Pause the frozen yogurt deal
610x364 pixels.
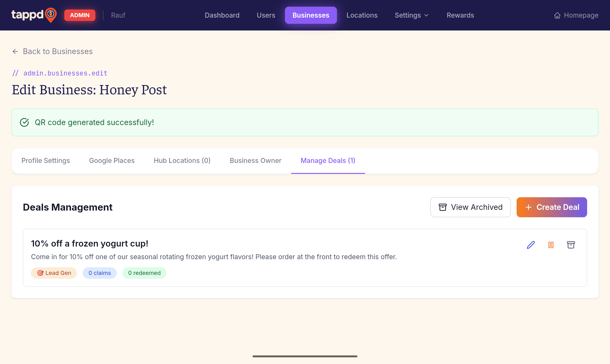pos(551,245)
